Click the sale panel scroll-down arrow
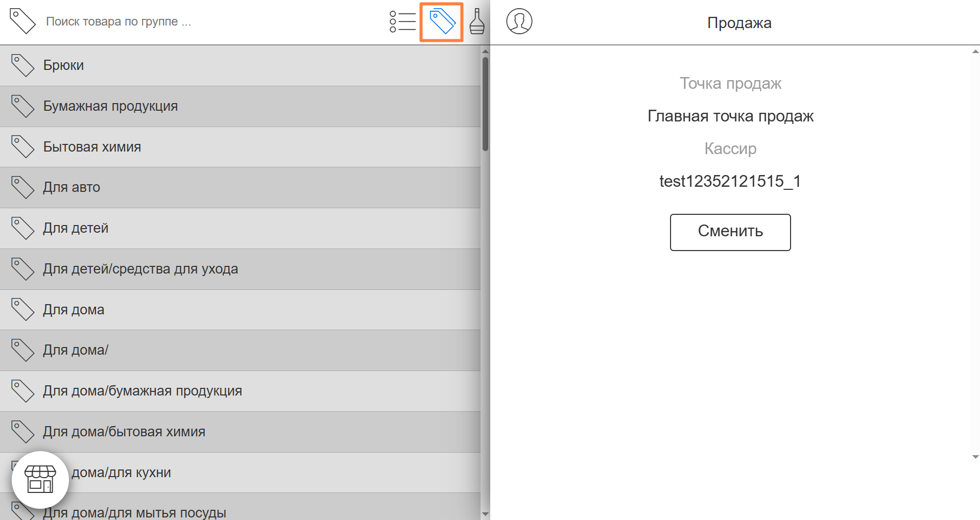 [x=975, y=457]
